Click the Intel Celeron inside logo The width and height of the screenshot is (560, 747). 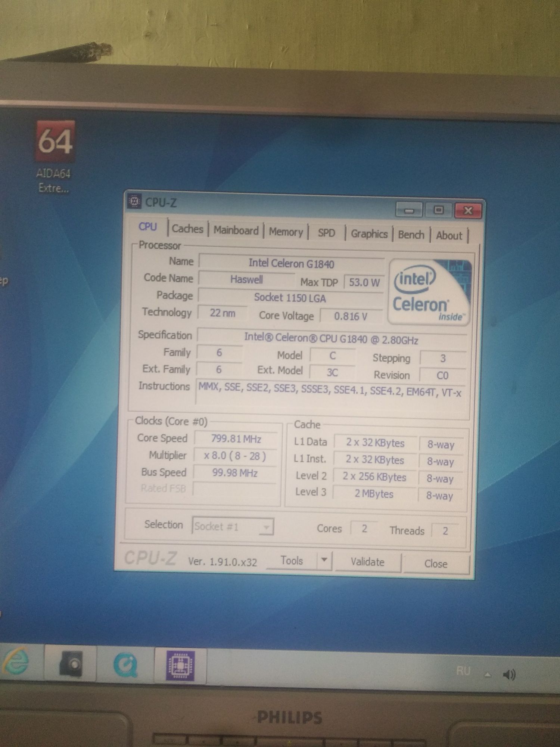[430, 292]
